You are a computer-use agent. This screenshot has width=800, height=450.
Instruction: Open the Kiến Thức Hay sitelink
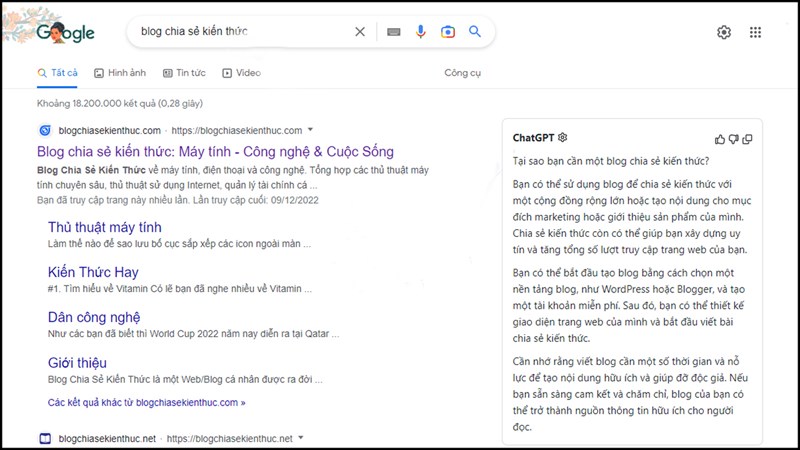tap(93, 272)
